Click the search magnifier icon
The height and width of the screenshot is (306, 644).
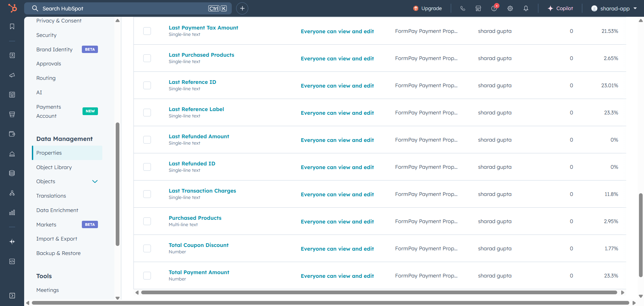click(35, 8)
